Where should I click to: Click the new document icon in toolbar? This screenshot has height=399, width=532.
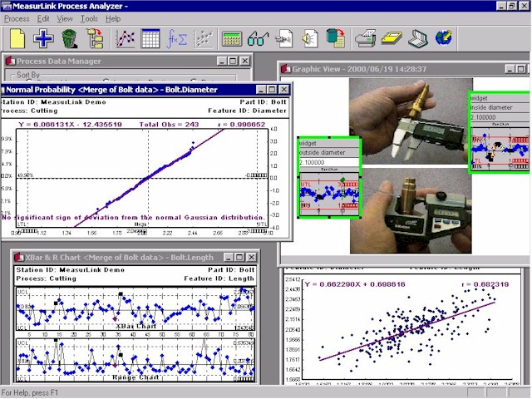click(17, 37)
